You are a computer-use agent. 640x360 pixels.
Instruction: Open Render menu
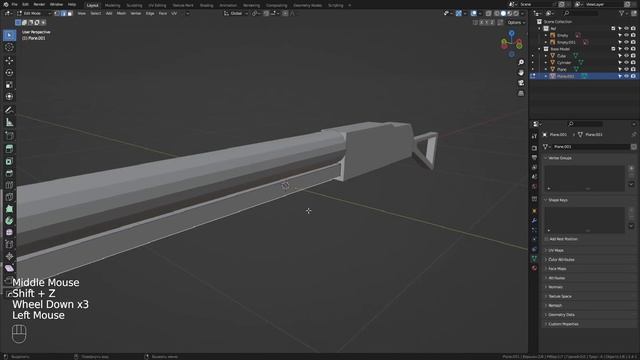point(39,4)
